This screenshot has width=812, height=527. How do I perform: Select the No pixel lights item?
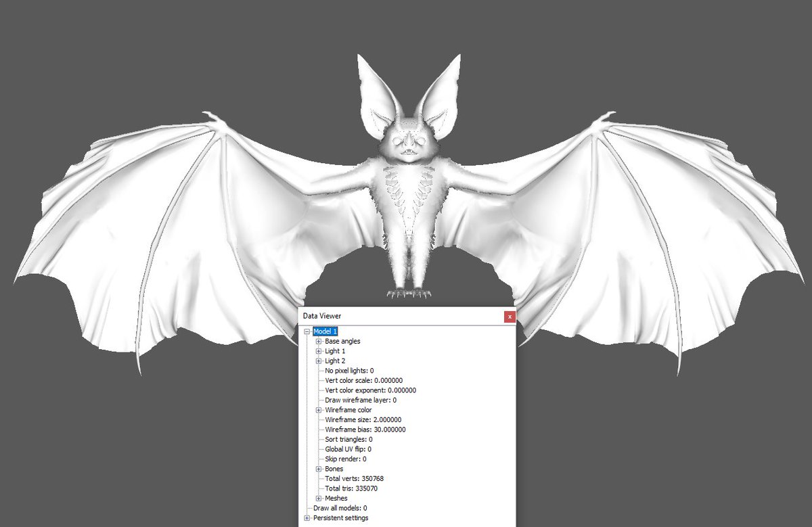349,371
